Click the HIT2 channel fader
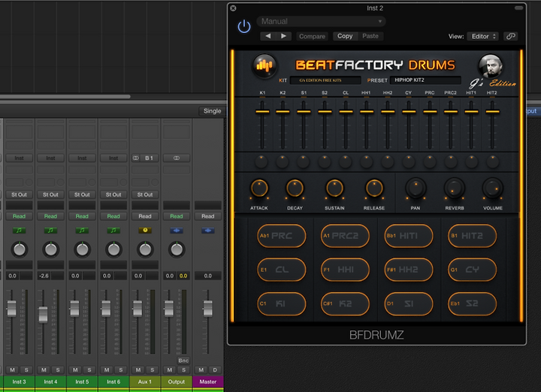The image size is (541, 392). click(492, 111)
